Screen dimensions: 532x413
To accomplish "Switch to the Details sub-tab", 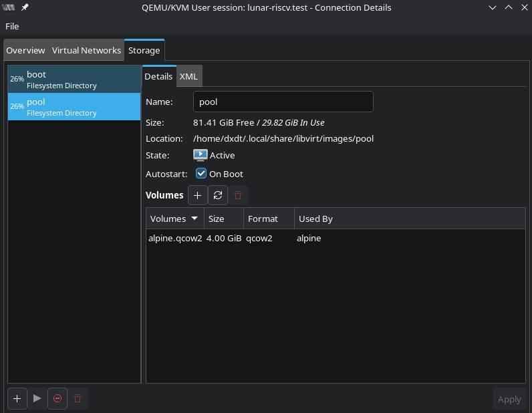I will tap(158, 76).
